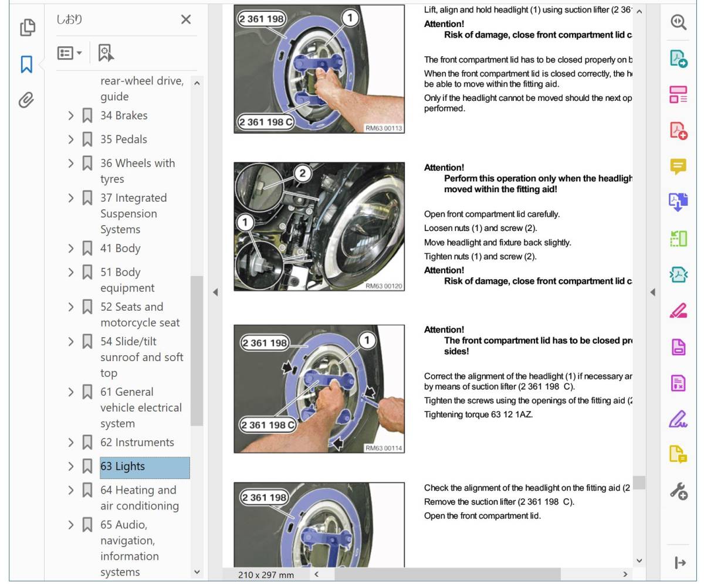
Task: Go to 34 Brakes bookmark
Action: tap(124, 115)
